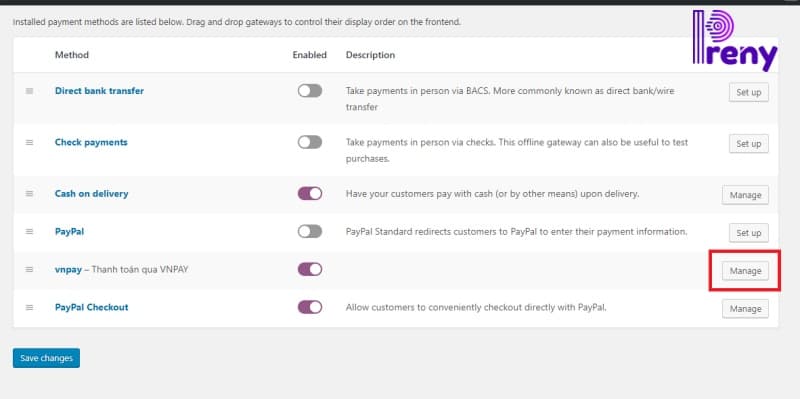Enable the PayPal Standard toggle

pyautogui.click(x=310, y=232)
